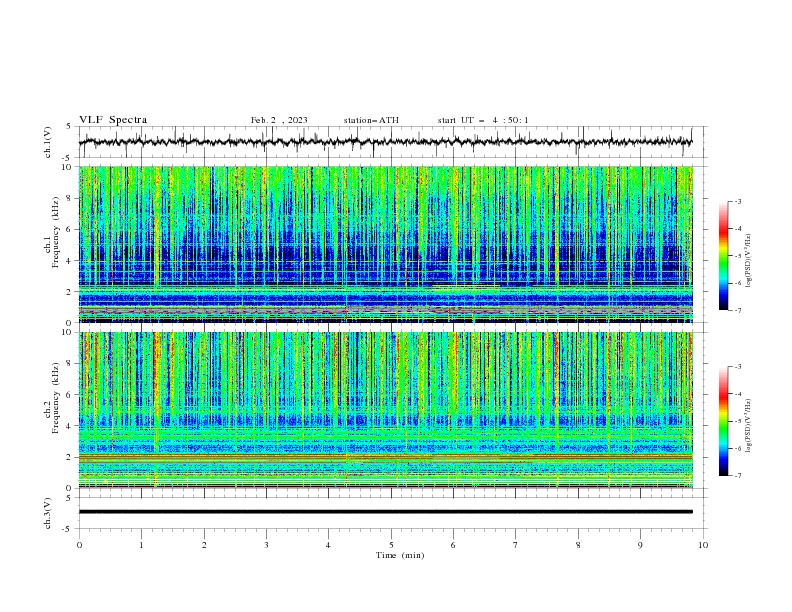
Task: Click the ch.1 "Frequency (kHz)" axis label
Action: click(x=55, y=233)
